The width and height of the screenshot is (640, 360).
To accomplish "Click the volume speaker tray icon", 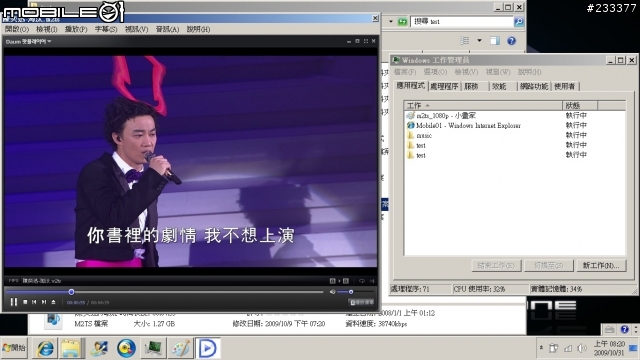I will pos(581,348).
